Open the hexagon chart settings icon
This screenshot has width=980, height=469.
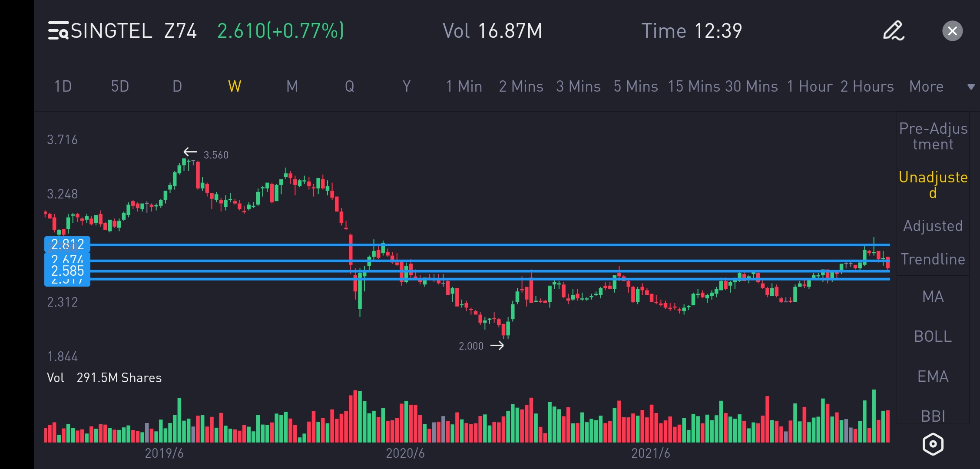(933, 444)
